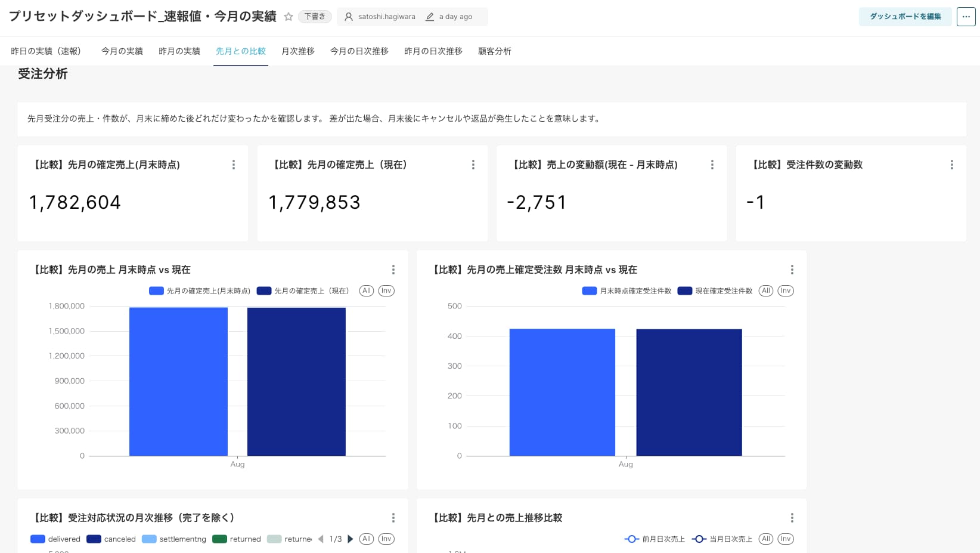Screen dimensions: 980x553
Task: Click the -1 order count change value
Action: coord(755,203)
